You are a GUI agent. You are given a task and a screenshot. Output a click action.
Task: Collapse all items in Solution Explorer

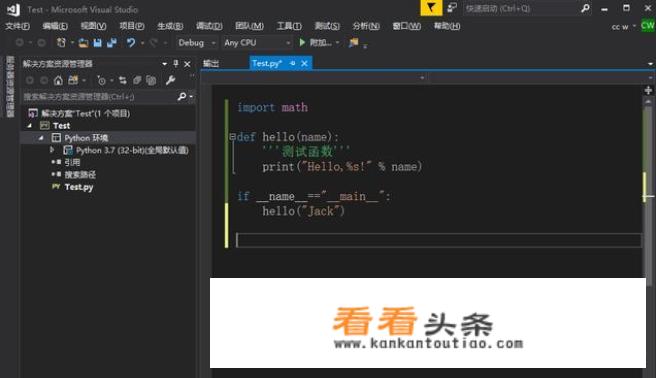tap(137, 80)
